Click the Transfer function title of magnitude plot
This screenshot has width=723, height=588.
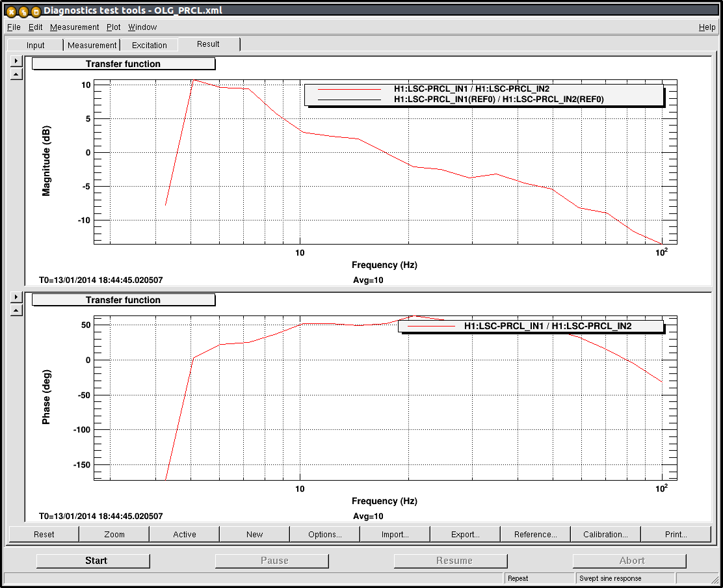(123, 64)
